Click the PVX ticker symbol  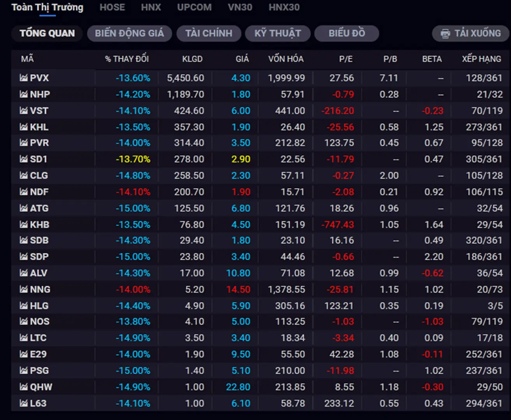point(39,78)
